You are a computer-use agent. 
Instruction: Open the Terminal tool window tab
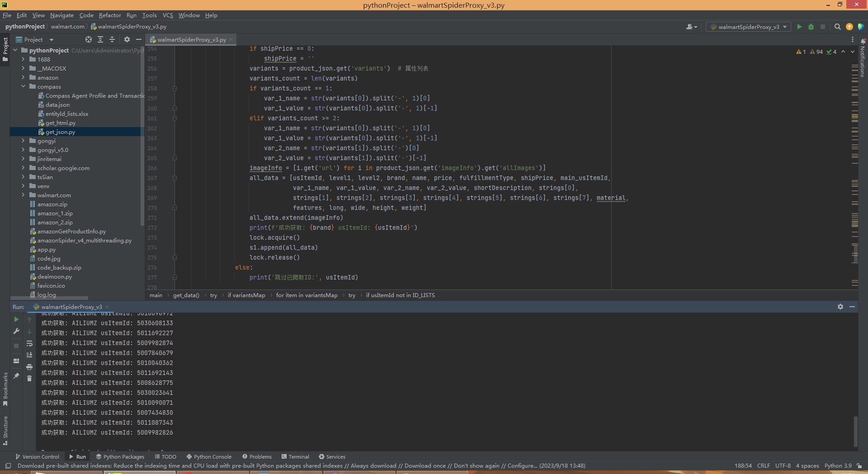coord(295,457)
